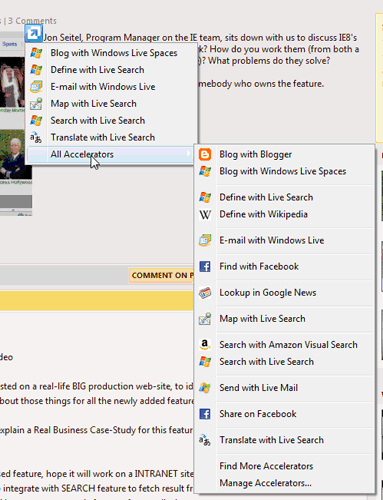
Task: Click mail icon beside E-mail with Windows Live in first menu
Action: (36, 87)
